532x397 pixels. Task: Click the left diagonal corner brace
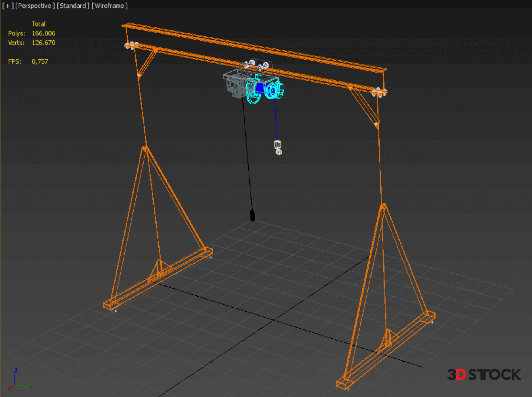pos(147,63)
